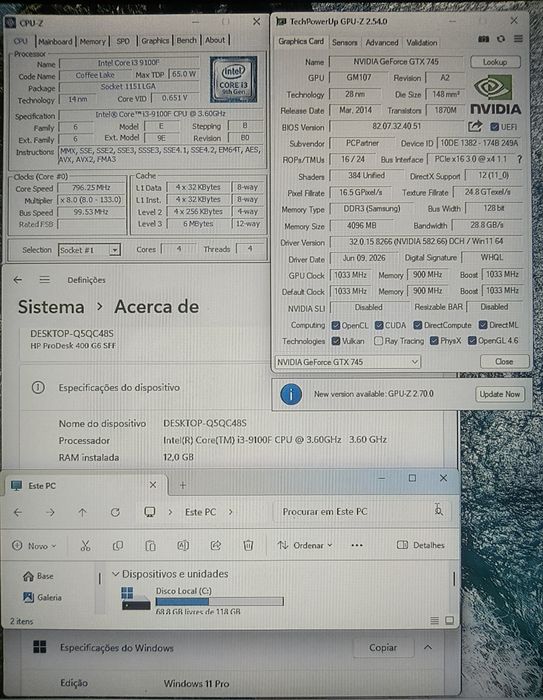Switch to the Sensors tab in GPU-Z
The width and height of the screenshot is (543, 700).
tap(344, 42)
